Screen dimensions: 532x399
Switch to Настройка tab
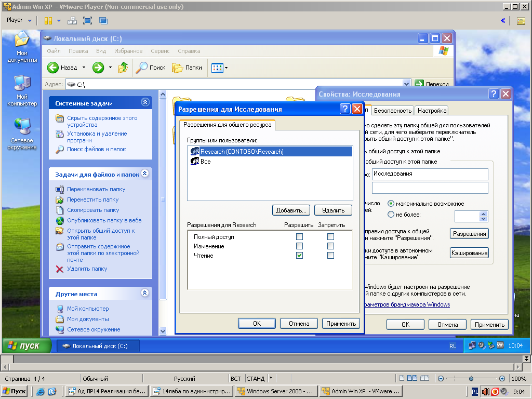click(x=432, y=111)
